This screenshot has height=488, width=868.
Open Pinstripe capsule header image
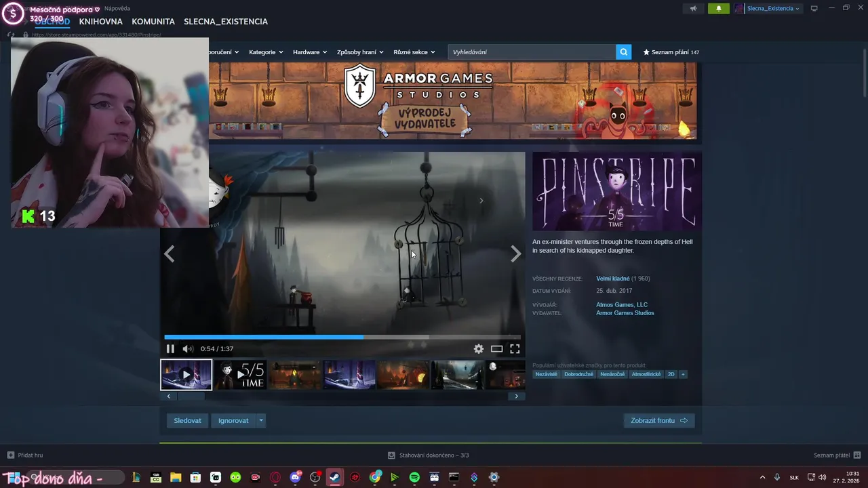coord(617,191)
